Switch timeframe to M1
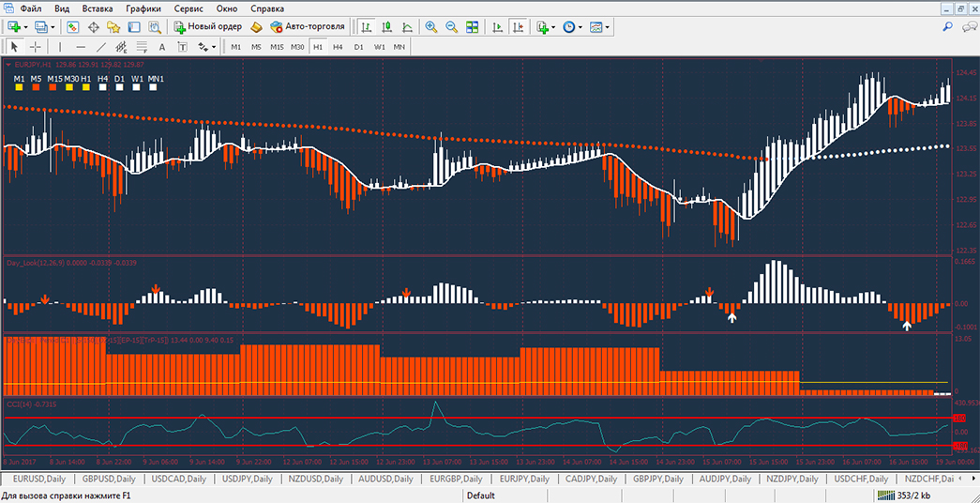This screenshot has width=980, height=503. pyautogui.click(x=235, y=47)
